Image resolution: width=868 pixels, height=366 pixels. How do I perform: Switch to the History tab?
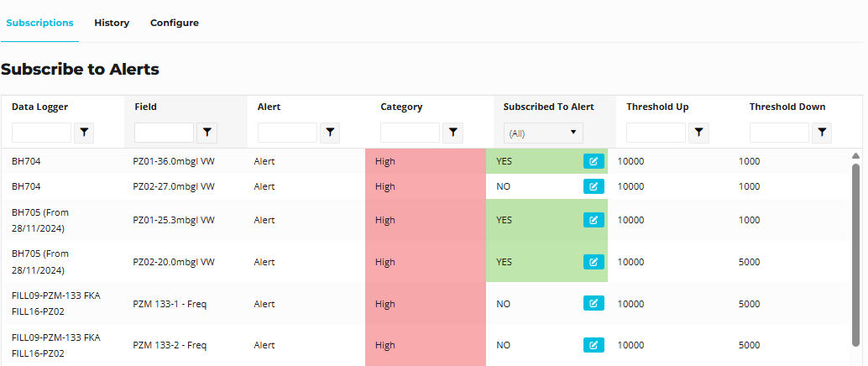pos(112,23)
